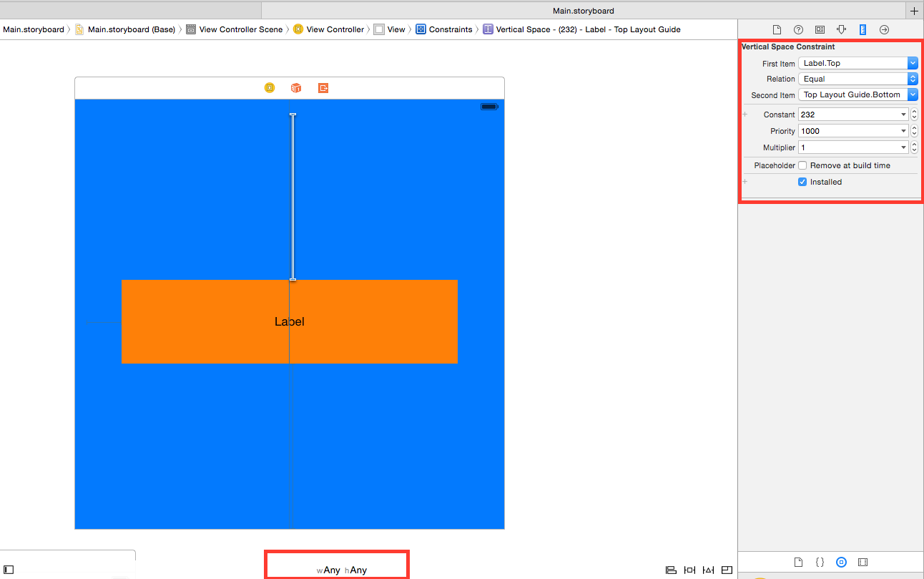Click first Main.storyboard breadcrumb

pyautogui.click(x=33, y=29)
